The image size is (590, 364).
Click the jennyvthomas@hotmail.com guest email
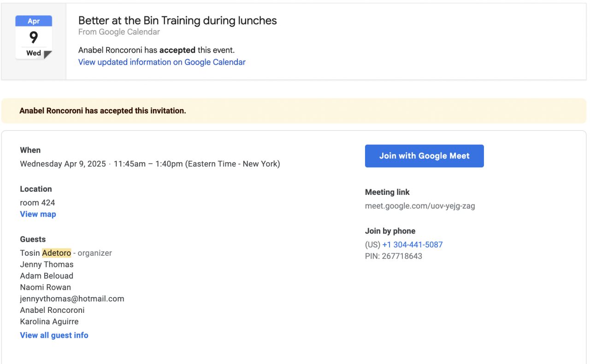pos(72,299)
